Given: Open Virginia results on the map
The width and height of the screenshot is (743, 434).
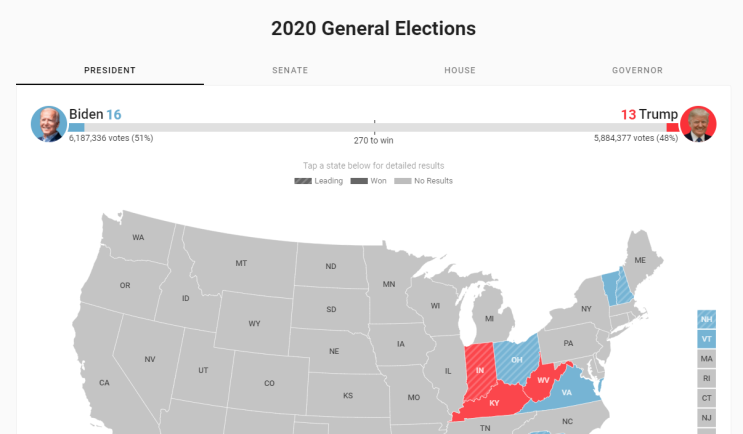Looking at the screenshot, I should click(x=567, y=392).
